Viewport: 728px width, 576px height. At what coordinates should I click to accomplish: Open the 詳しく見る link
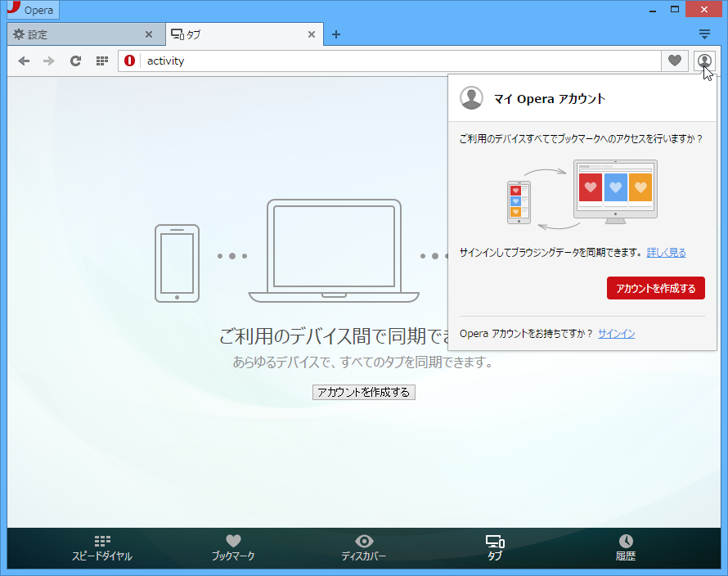pyautogui.click(x=666, y=252)
